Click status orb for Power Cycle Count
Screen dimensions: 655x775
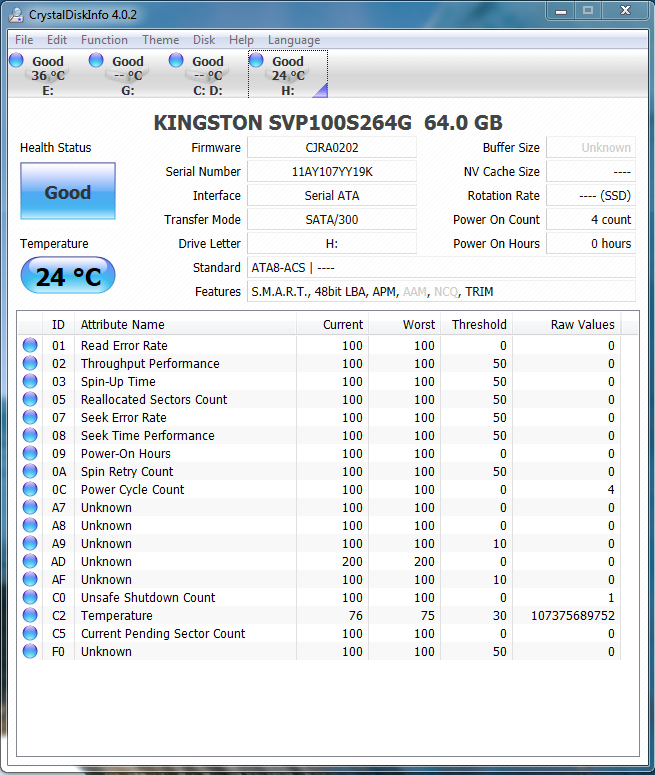tap(30, 489)
